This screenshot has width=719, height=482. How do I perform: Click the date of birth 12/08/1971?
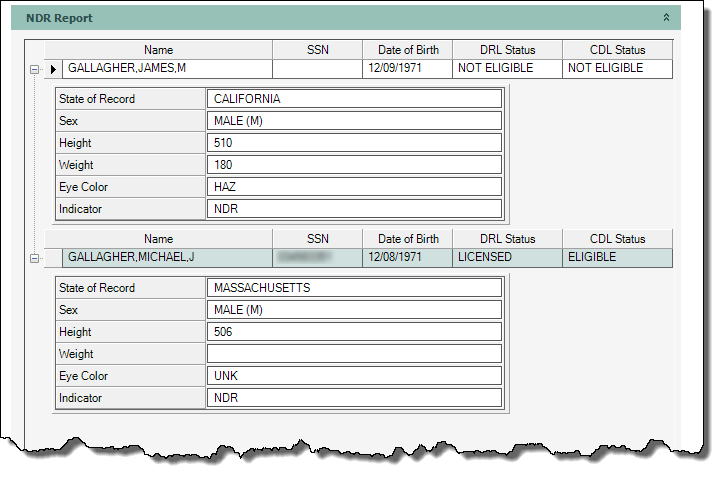(x=407, y=258)
